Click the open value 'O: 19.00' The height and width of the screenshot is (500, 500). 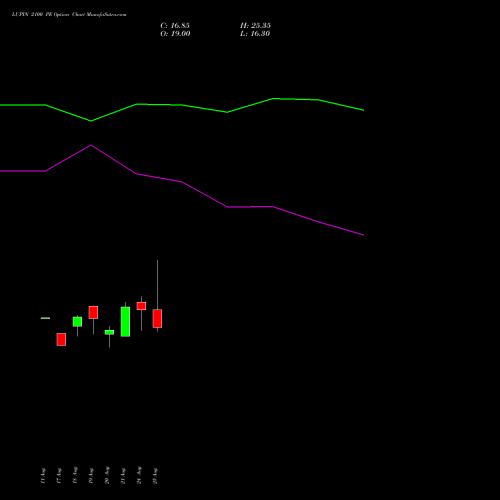[175, 34]
